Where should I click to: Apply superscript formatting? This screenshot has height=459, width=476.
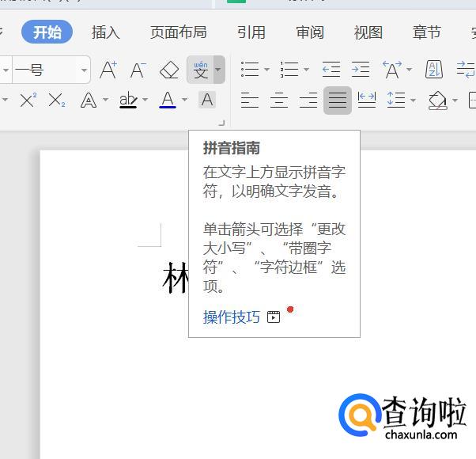click(28, 100)
